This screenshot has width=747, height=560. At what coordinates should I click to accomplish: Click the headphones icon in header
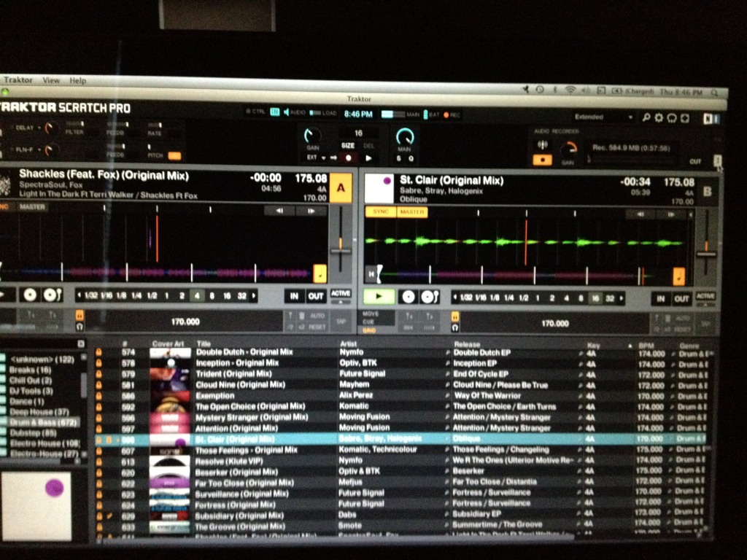(672, 118)
